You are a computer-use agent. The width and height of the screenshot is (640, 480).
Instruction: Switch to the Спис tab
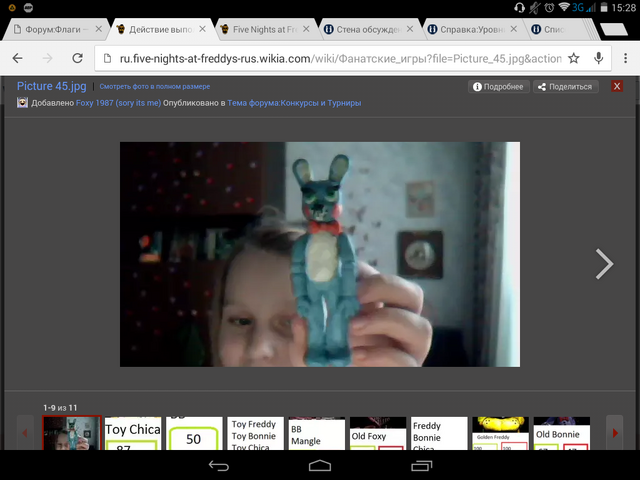554,29
